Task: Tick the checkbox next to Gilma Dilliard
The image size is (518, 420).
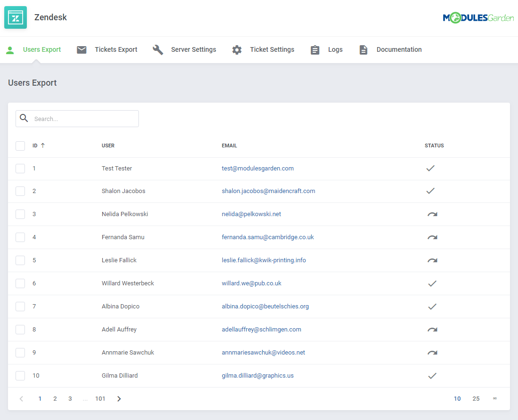Action: 20,375
